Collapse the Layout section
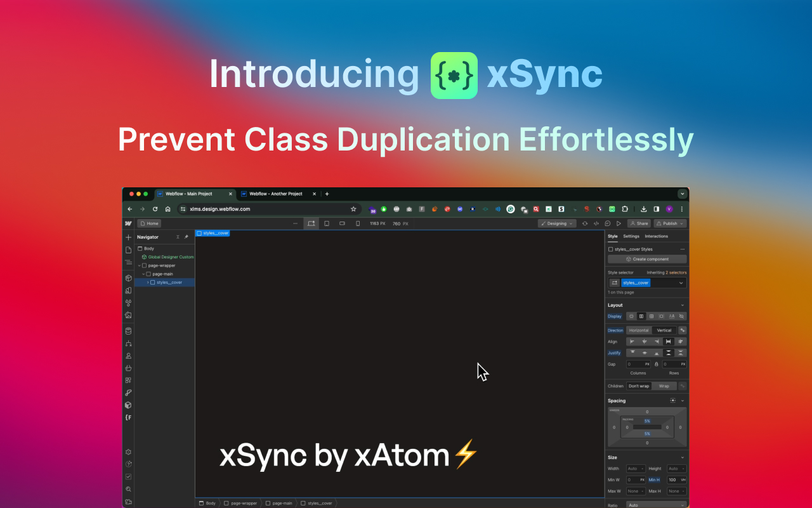Image resolution: width=812 pixels, height=508 pixels. tap(683, 305)
